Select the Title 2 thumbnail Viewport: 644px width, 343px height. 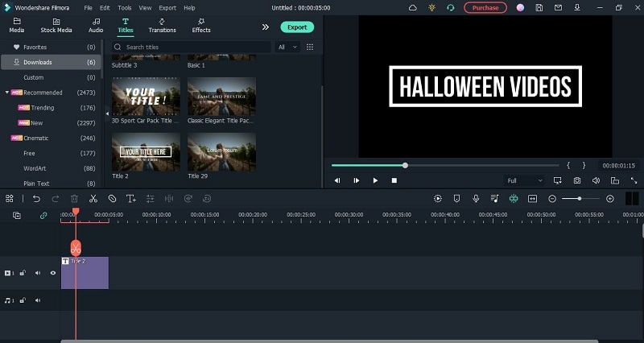click(146, 152)
